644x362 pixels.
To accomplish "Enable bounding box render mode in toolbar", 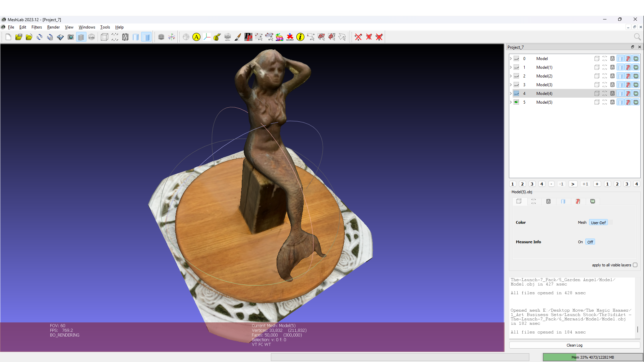I will pos(105,37).
